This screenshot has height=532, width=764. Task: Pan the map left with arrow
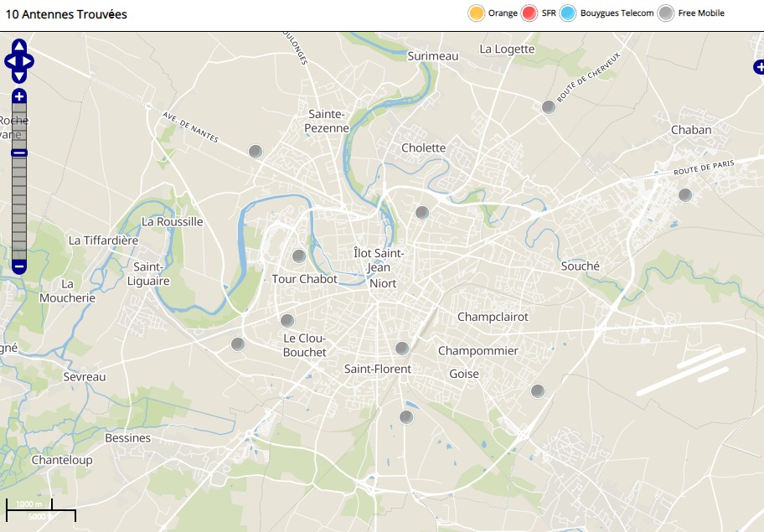(10, 61)
